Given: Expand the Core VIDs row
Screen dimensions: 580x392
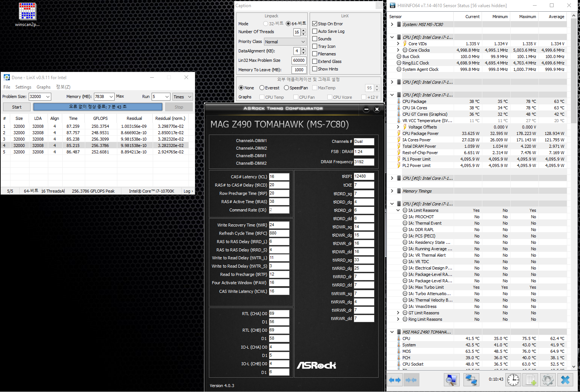Looking at the screenshot, I should coord(398,44).
